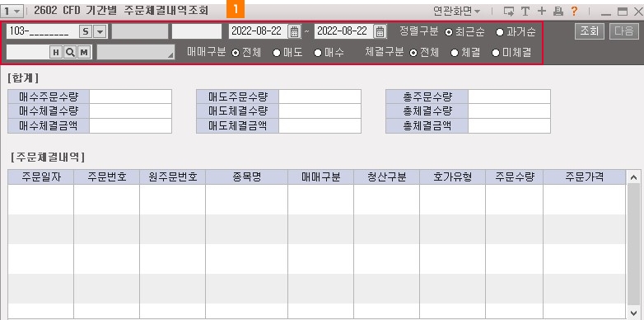This screenshot has height=320, width=644.
Task: Click the print icon in title bar
Action: point(558,12)
